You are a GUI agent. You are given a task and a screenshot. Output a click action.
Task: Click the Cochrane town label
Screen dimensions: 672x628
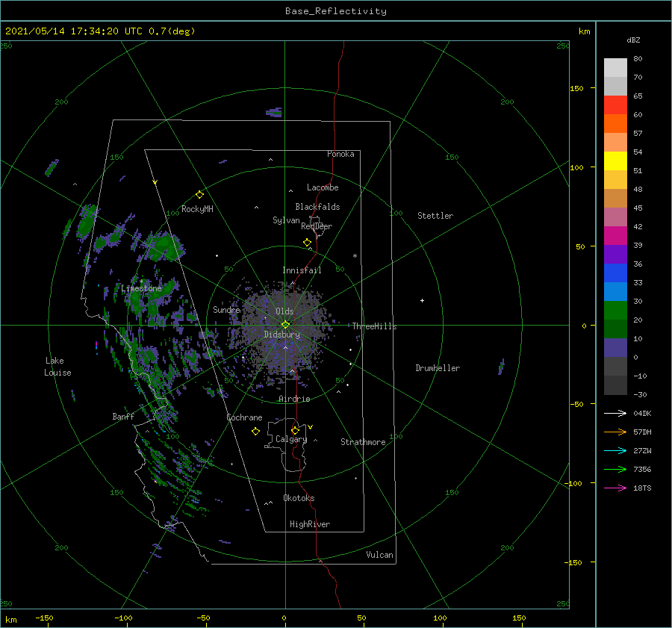pos(244,417)
